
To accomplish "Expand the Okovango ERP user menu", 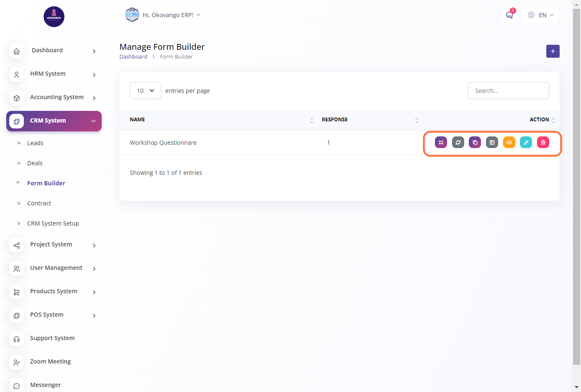I will 163,15.
